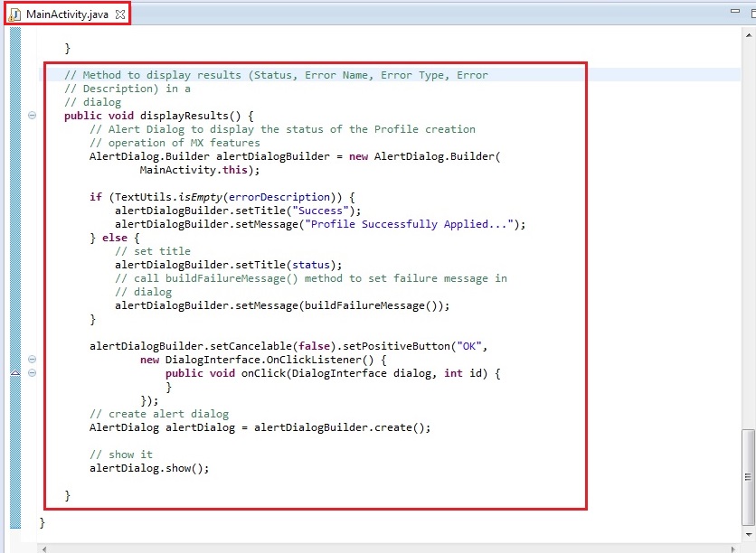The height and width of the screenshot is (553, 756).
Task: Click the override marker triangle beside onClick
Action: (x=15, y=373)
